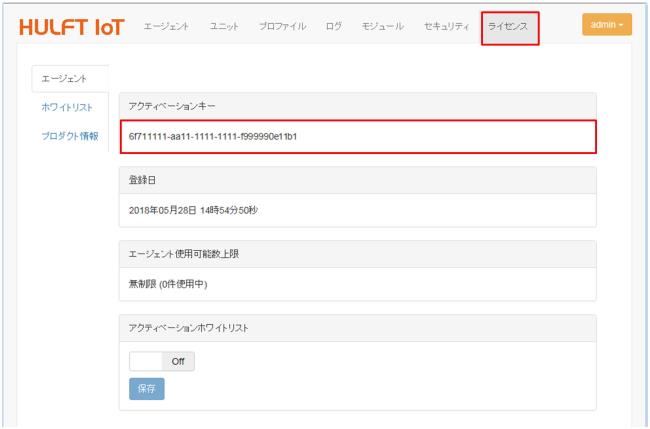Expand the admin user dropdown
This screenshot has height=429, width=650.
(x=606, y=24)
